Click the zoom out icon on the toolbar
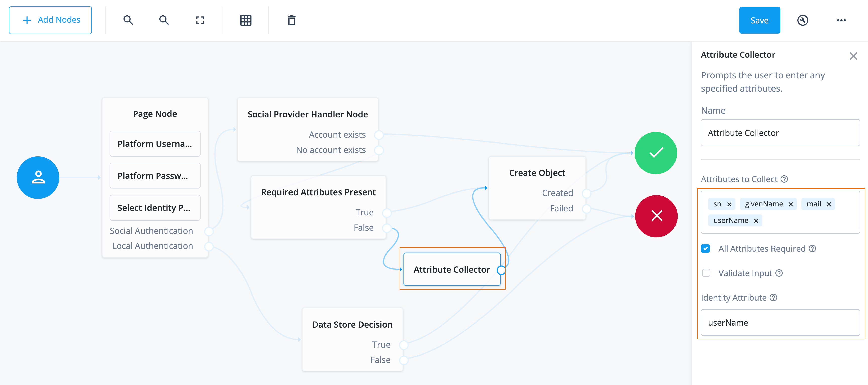This screenshot has height=385, width=868. tap(164, 20)
